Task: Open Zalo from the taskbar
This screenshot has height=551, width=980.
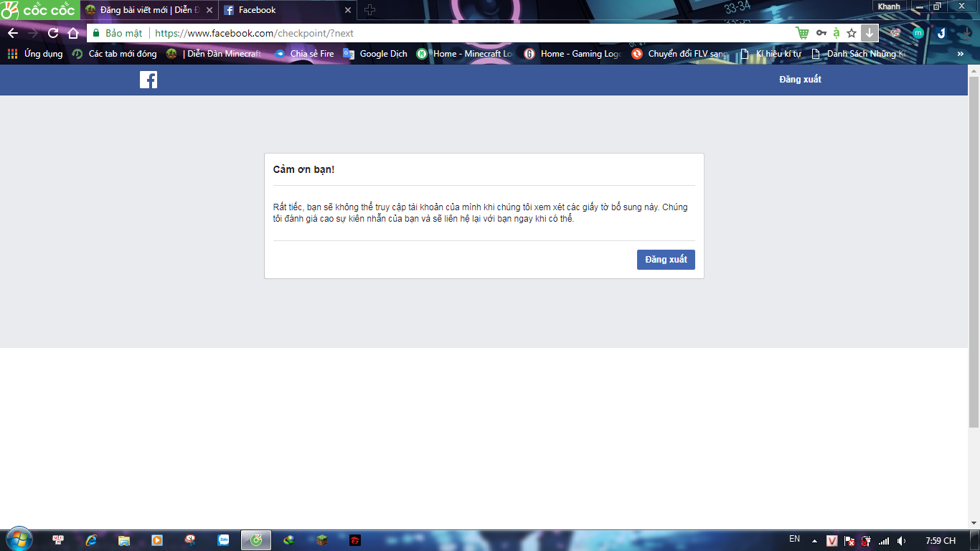Action: click(223, 540)
